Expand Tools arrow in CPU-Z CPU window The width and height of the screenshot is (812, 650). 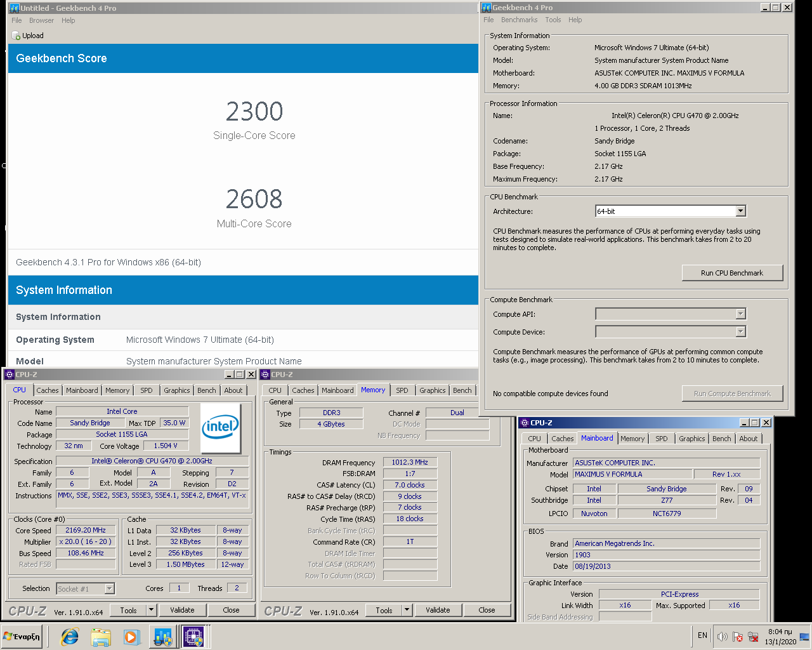(x=151, y=610)
